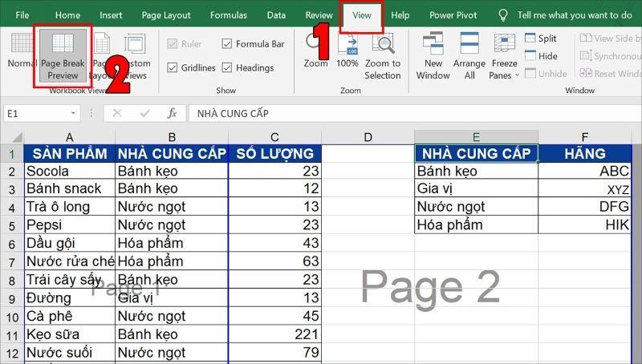Switch to the Data tab
Screen dimensions: 642x364
tap(276, 15)
